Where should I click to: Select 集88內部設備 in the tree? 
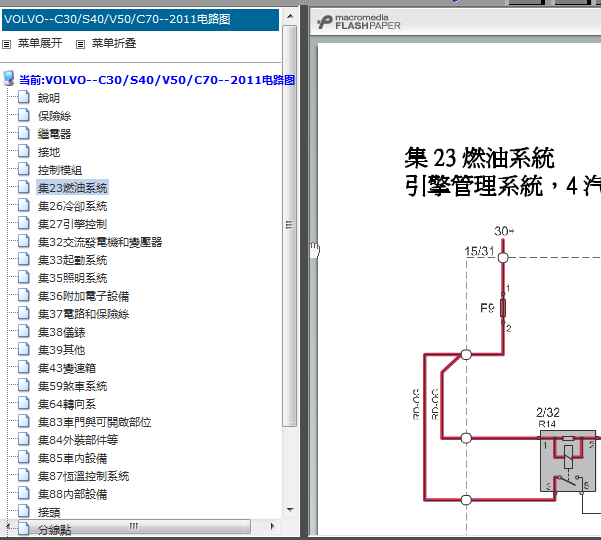(72, 494)
